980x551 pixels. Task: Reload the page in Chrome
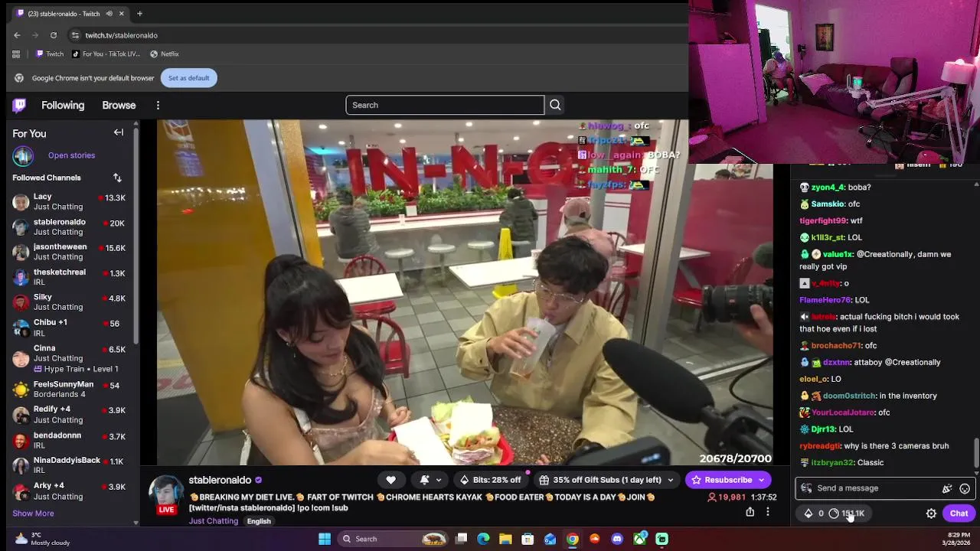54,35
